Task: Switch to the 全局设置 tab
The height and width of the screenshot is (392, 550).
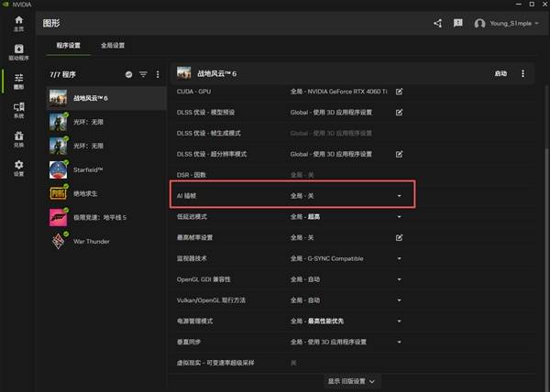Action: click(x=113, y=45)
